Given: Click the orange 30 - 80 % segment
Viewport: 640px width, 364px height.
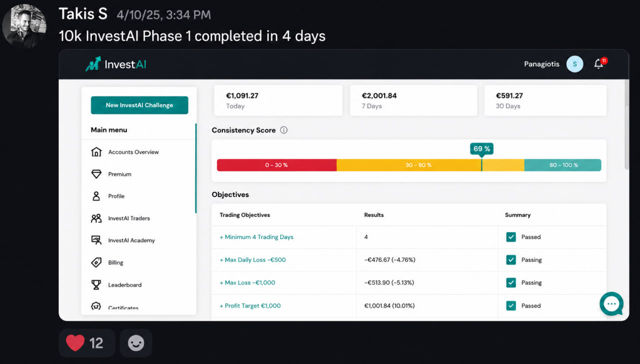Looking at the screenshot, I should click(x=430, y=165).
